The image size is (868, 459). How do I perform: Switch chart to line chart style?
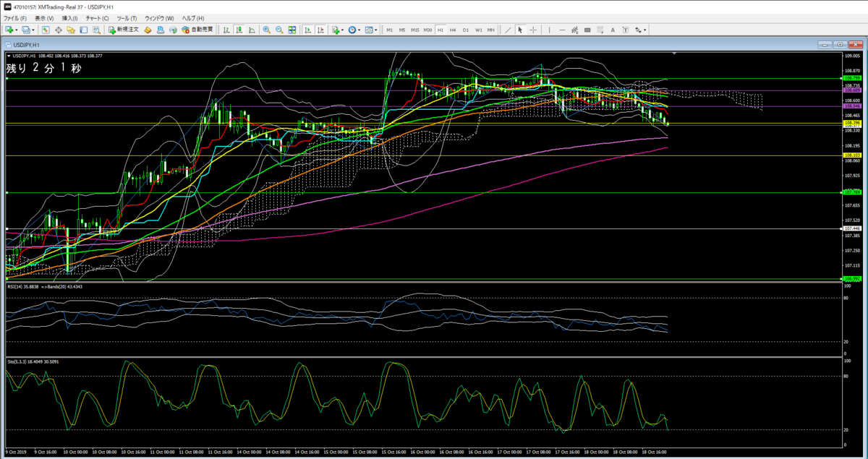point(251,30)
